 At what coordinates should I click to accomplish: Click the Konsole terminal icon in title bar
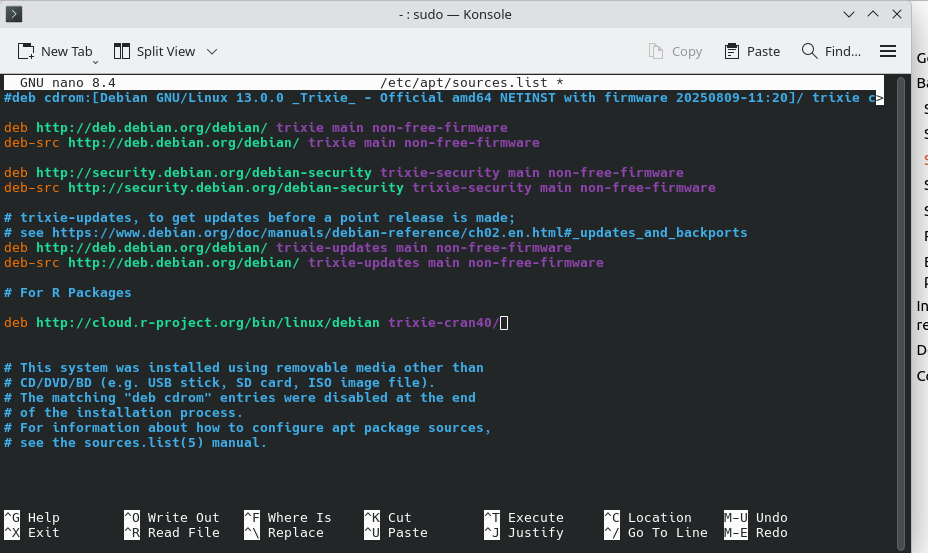pos(15,14)
